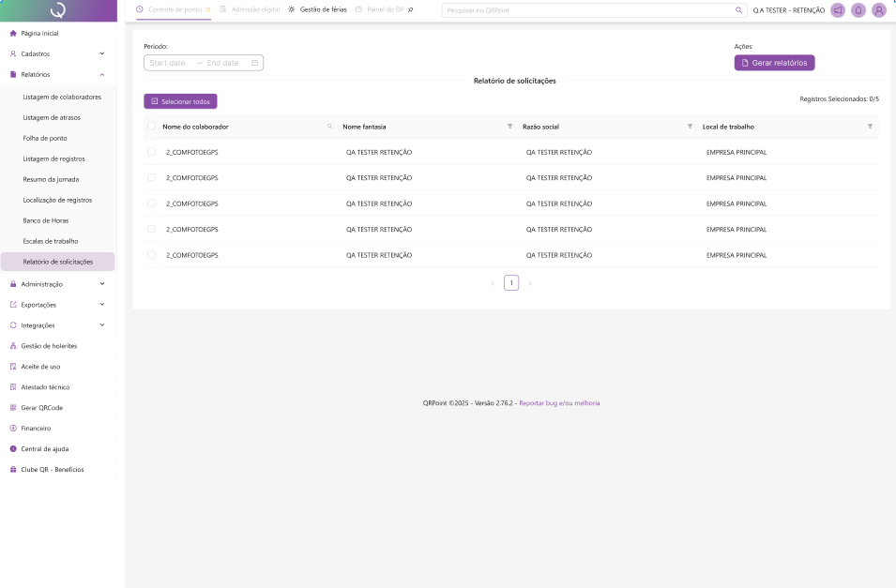Open Folha de ponto report

click(x=45, y=138)
